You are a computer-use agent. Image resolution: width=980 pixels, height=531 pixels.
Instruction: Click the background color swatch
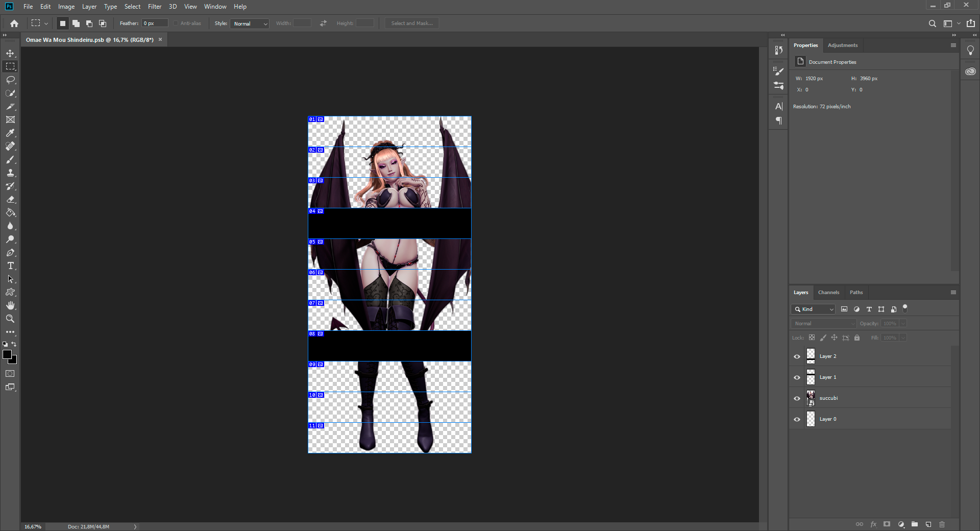(x=14, y=361)
